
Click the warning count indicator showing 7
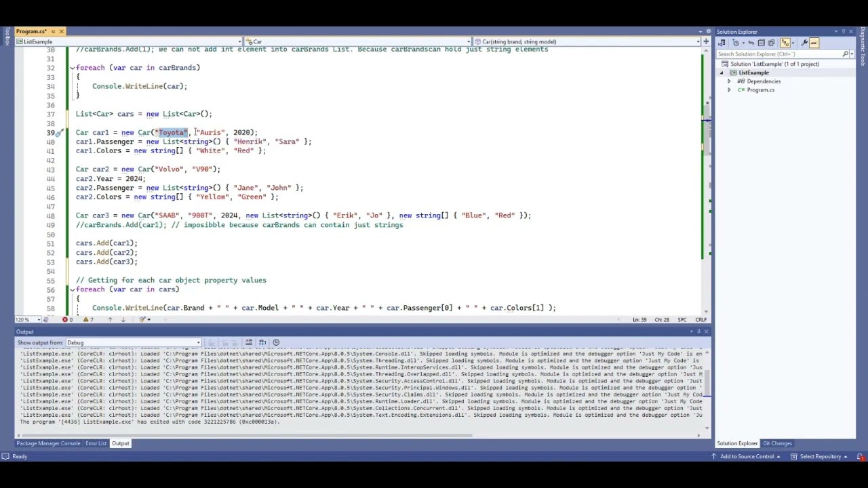point(88,319)
